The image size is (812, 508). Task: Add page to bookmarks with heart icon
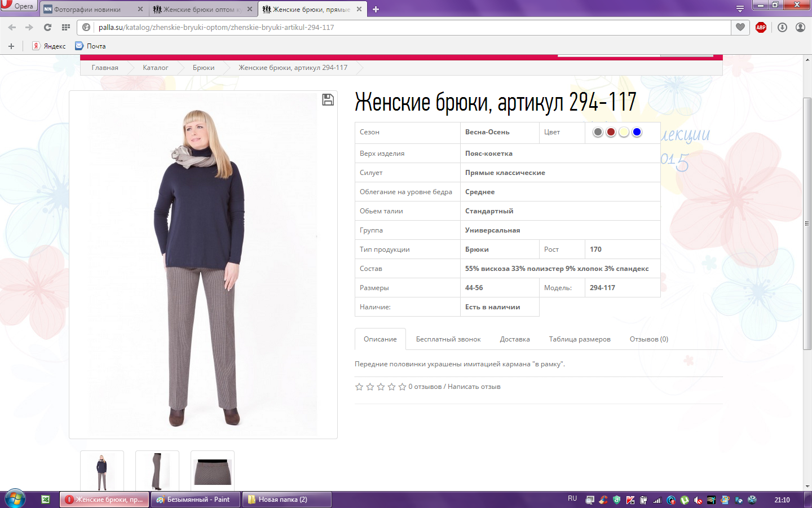tap(740, 27)
